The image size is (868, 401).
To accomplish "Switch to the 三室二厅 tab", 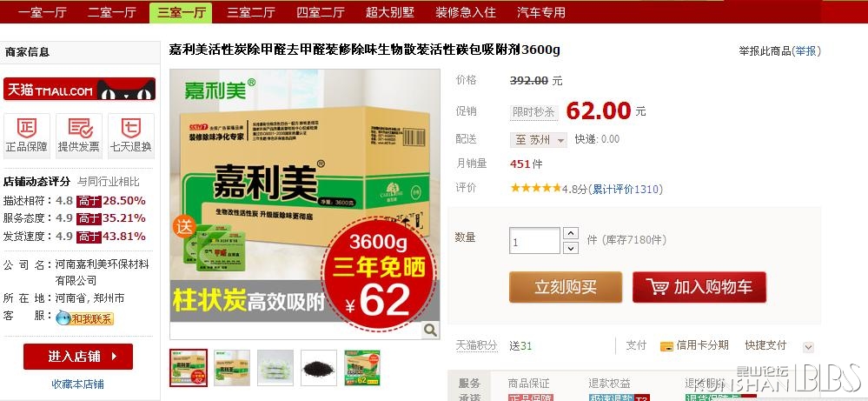I will click(251, 12).
